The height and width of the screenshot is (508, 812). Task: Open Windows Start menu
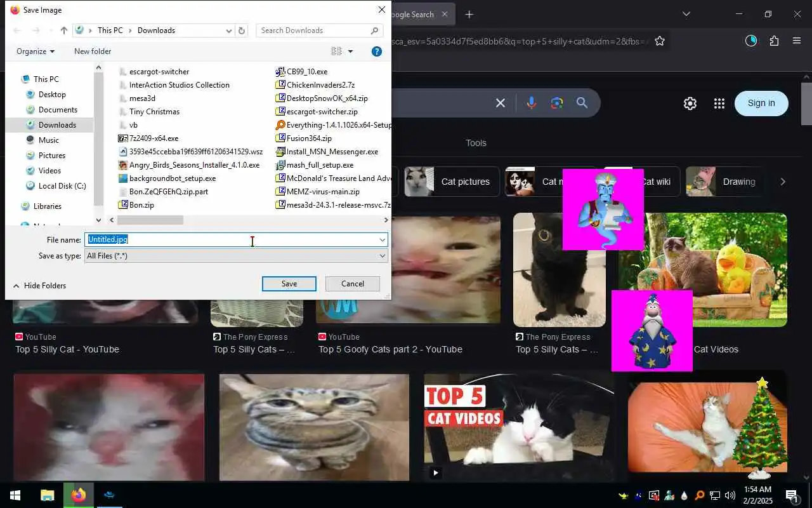(x=15, y=495)
